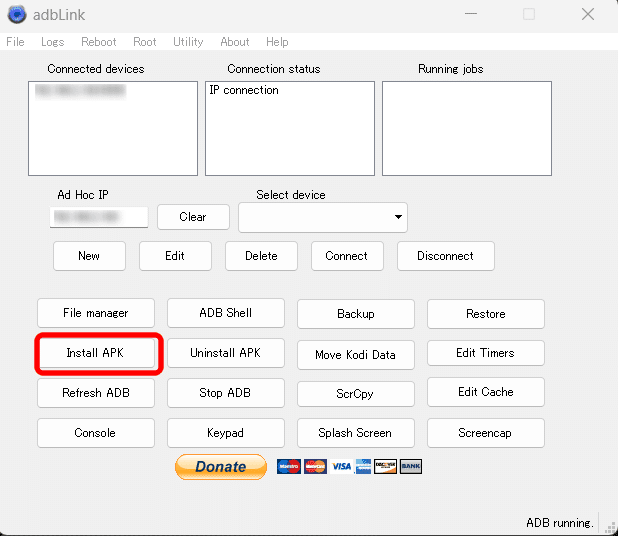This screenshot has height=536, width=618.
Task: Click the Bank payment icon
Action: point(411,467)
